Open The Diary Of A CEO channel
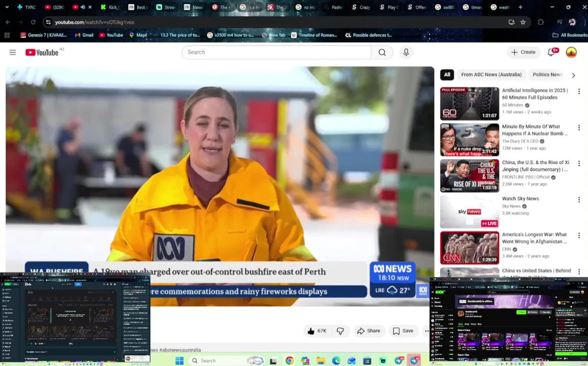The width and height of the screenshot is (588, 366). click(x=520, y=141)
